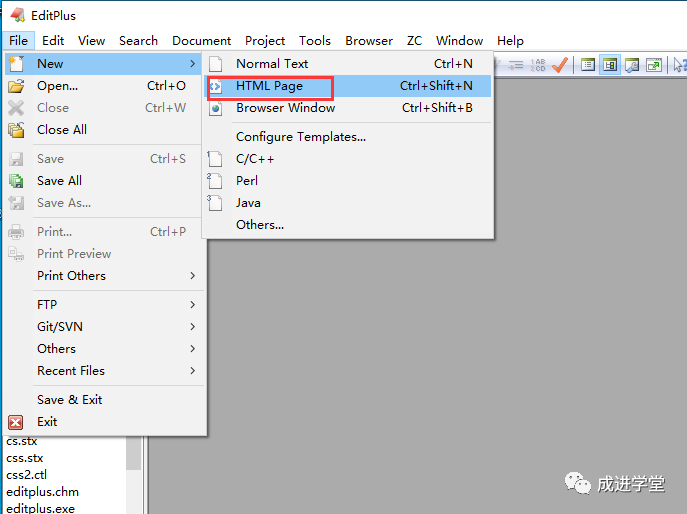Select Save All in File menu
Image resolution: width=687 pixels, height=514 pixels.
tap(103, 181)
